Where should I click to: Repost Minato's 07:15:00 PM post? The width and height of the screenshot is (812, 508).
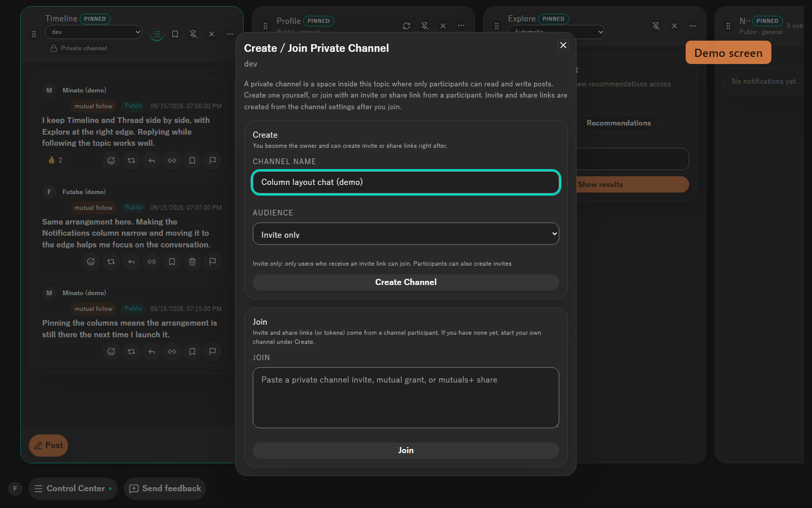[131, 352]
